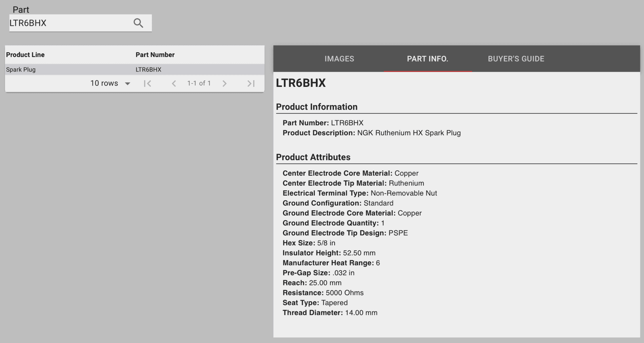644x343 pixels.
Task: Go to next page of results
Action: pos(224,83)
